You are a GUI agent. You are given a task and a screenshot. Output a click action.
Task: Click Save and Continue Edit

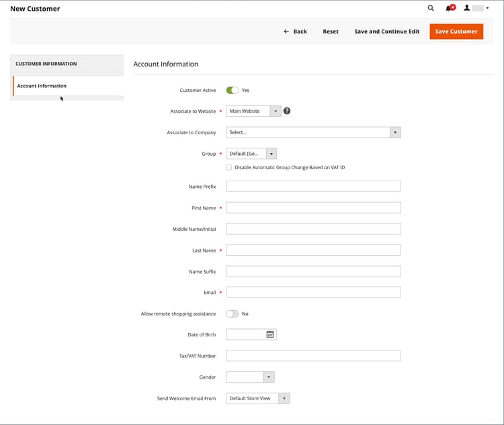tap(386, 32)
